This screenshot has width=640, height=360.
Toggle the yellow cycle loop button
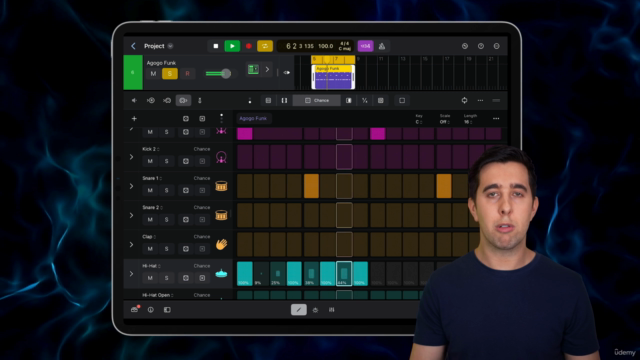click(264, 46)
